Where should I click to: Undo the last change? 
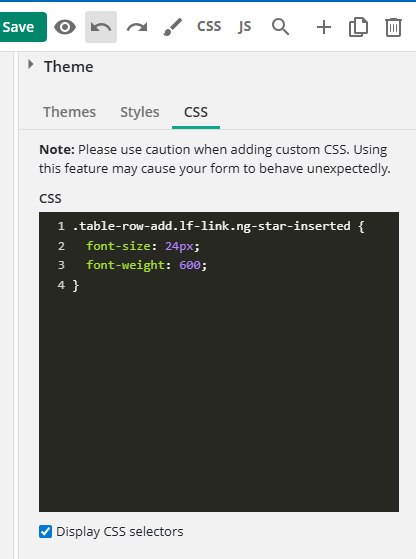pos(101,27)
